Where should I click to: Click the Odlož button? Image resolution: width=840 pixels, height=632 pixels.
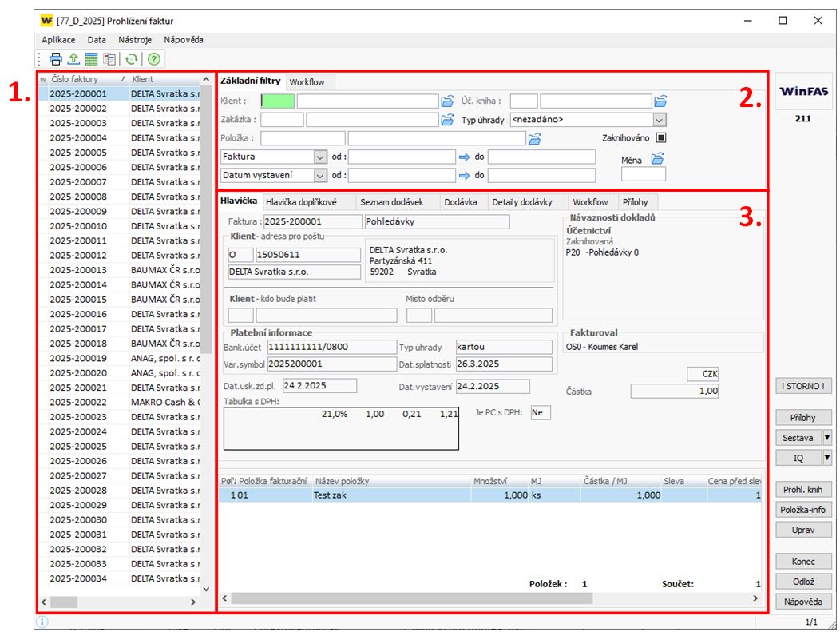click(x=803, y=582)
